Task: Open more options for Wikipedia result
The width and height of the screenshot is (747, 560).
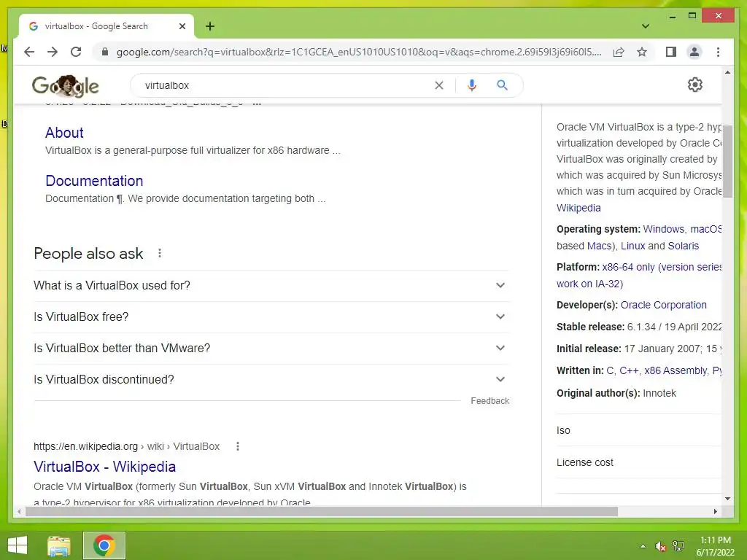Action: point(238,446)
